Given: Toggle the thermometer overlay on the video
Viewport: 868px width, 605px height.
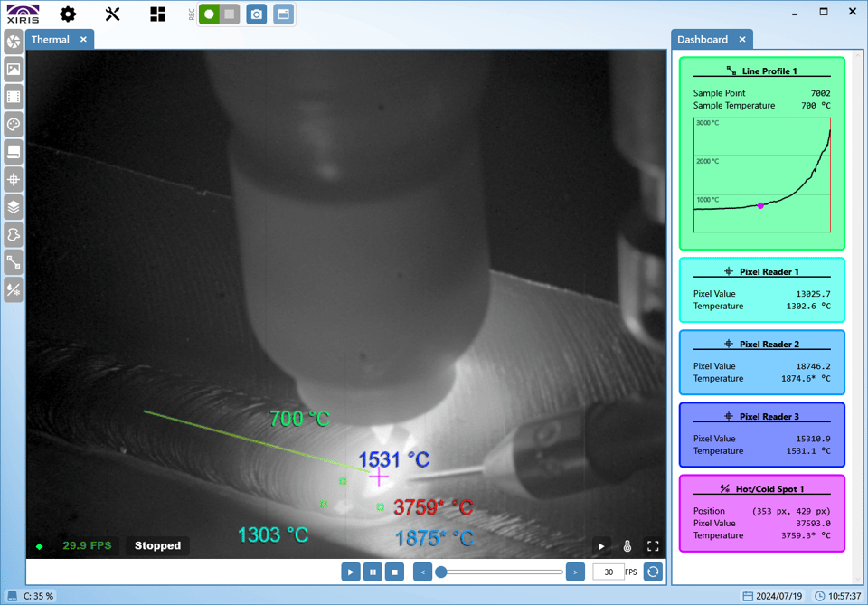Looking at the screenshot, I should tap(627, 545).
